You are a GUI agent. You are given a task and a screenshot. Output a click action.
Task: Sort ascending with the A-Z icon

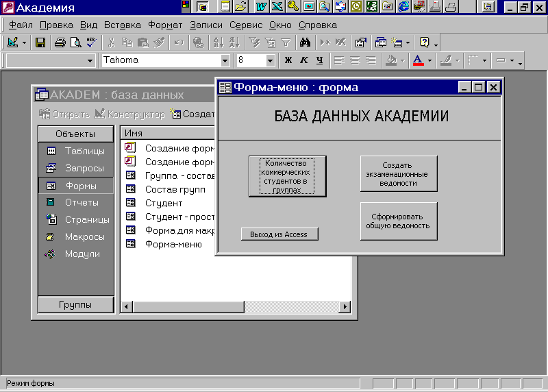click(x=219, y=42)
